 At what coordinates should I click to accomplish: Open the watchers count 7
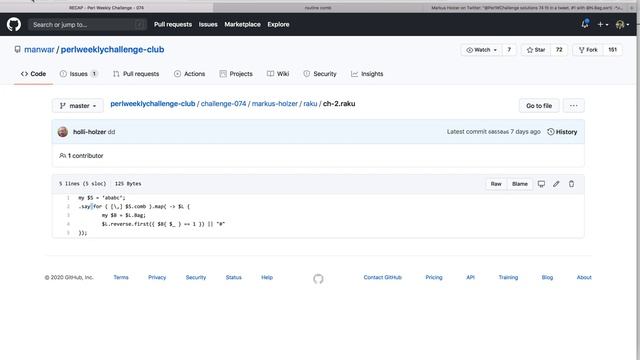coord(509,50)
